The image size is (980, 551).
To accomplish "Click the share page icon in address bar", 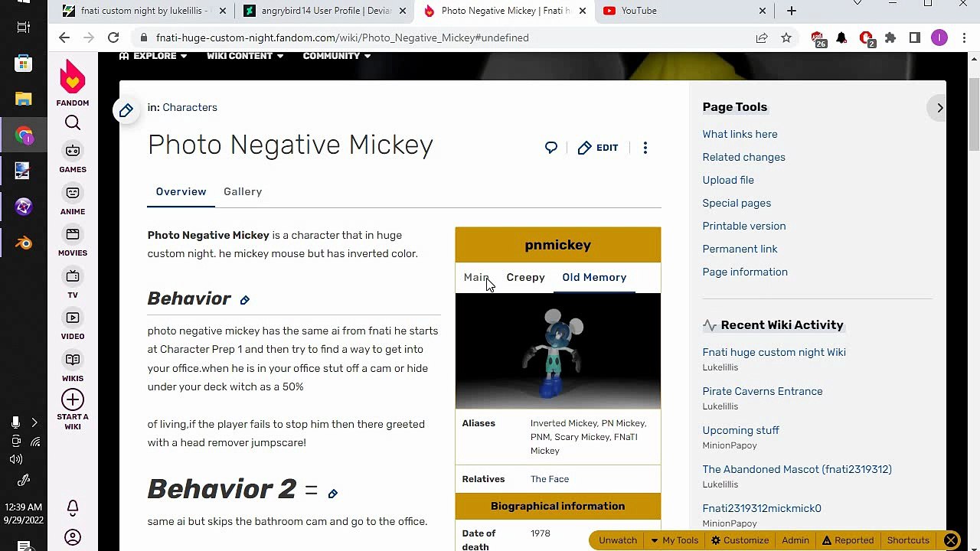I will [x=762, y=37].
